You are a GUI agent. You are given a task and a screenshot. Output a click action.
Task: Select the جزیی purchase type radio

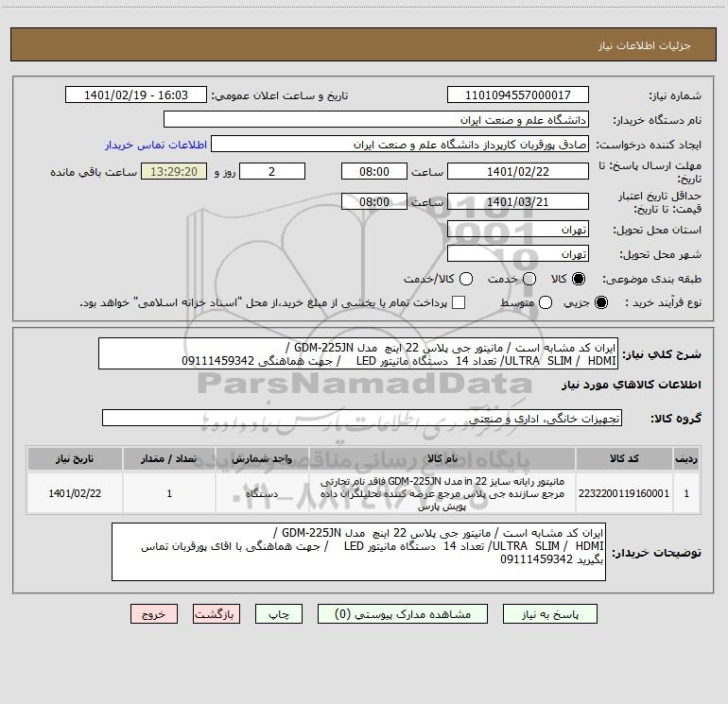click(600, 302)
